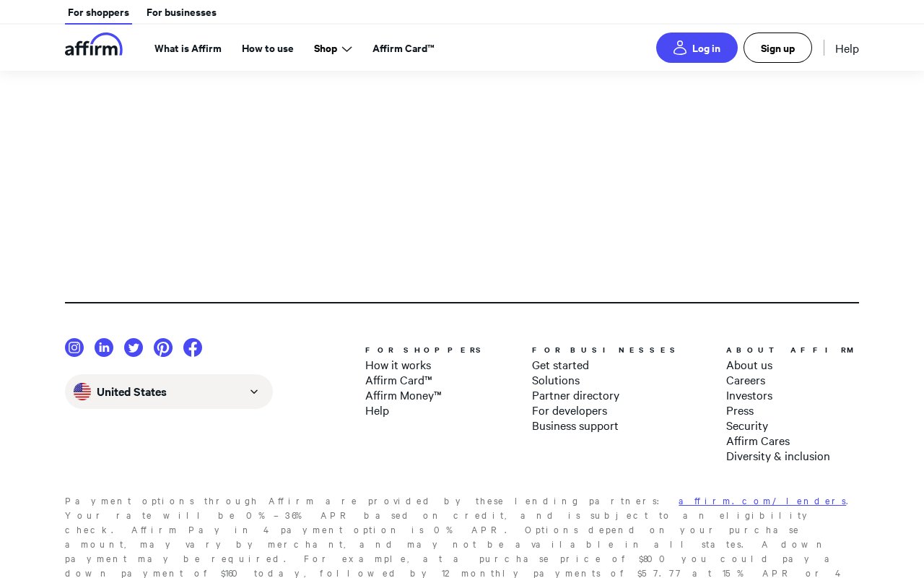Image resolution: width=924 pixels, height=578 pixels.
Task: Follow the affirm.com/lenders link
Action: point(762,501)
